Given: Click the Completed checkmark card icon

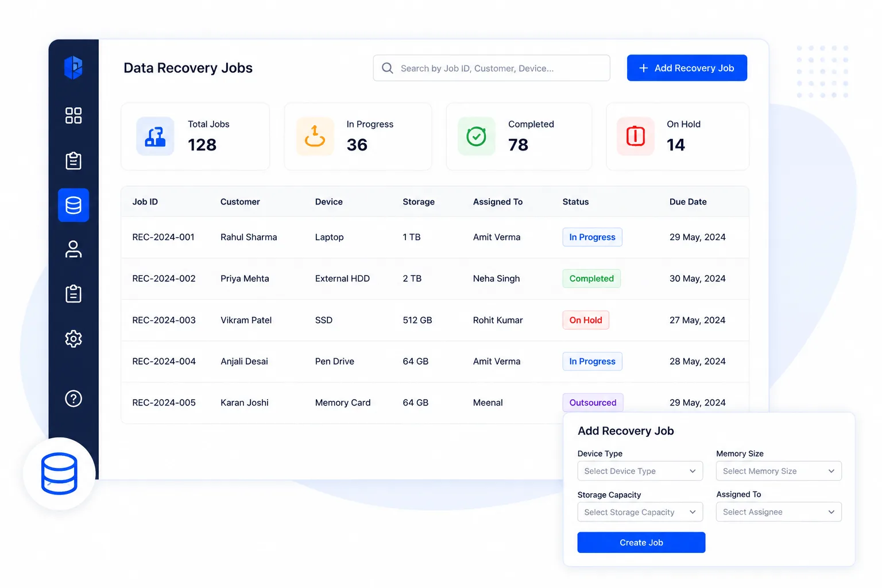Looking at the screenshot, I should (x=477, y=136).
